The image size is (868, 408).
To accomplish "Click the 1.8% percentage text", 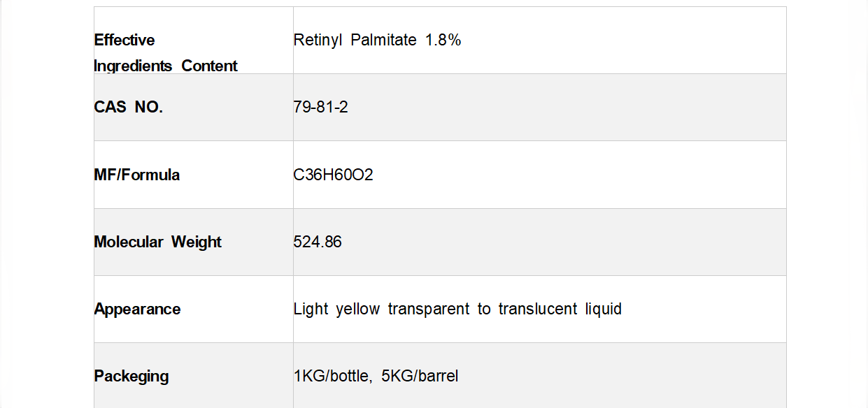I will 443,40.
